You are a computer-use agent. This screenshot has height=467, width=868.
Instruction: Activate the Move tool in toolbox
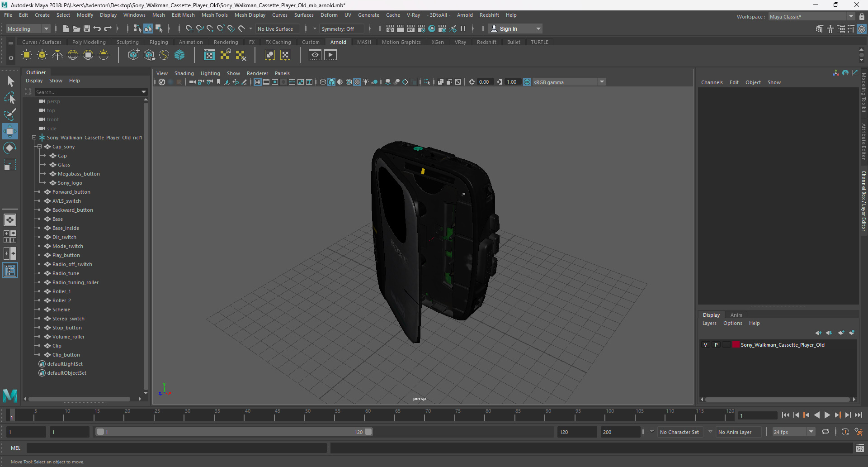click(10, 131)
